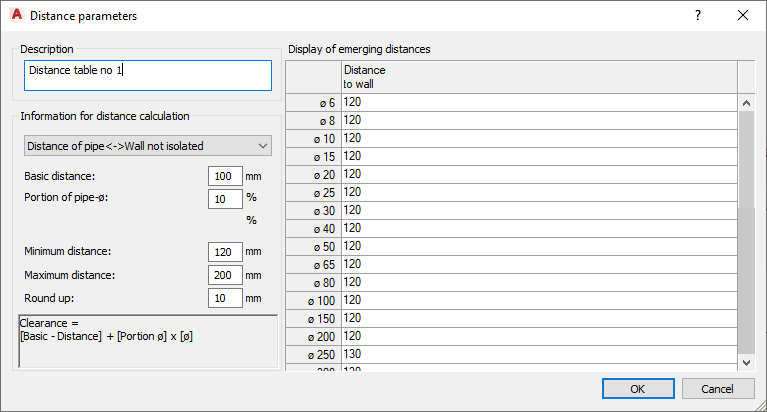Open the distance calculation type dropdown
This screenshot has height=412, width=767.
(x=148, y=146)
